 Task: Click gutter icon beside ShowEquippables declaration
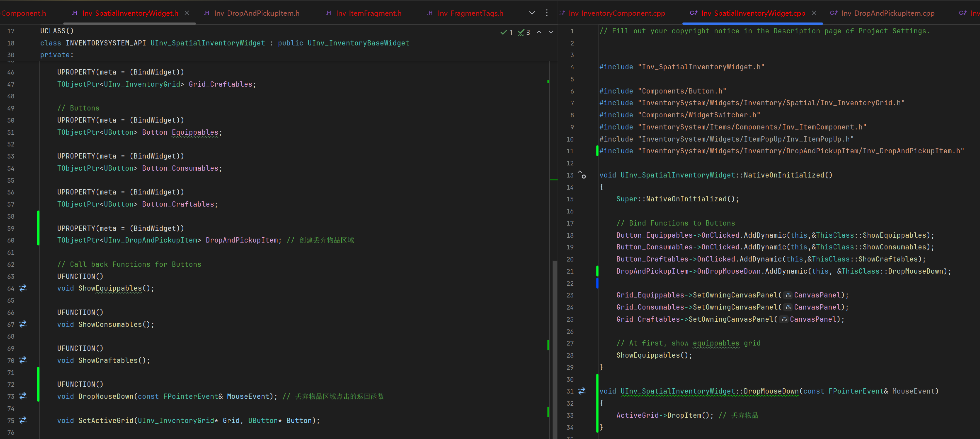point(23,288)
